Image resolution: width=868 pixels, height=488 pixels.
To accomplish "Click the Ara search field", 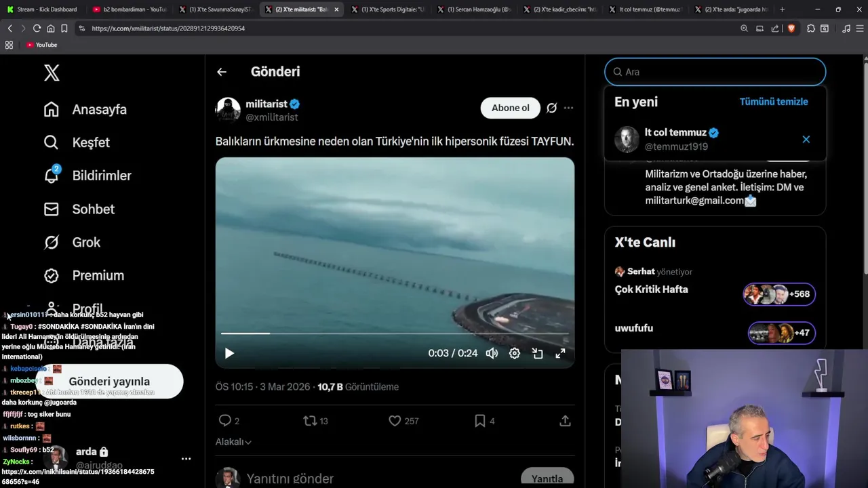I will pos(715,72).
